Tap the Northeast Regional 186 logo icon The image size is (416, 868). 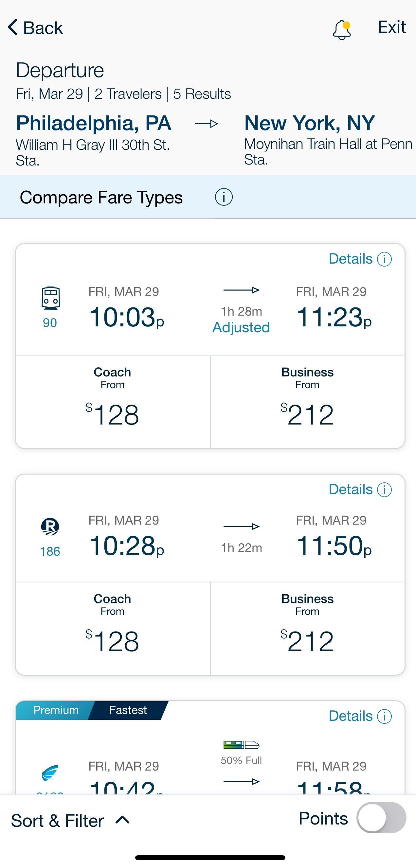pos(50,527)
